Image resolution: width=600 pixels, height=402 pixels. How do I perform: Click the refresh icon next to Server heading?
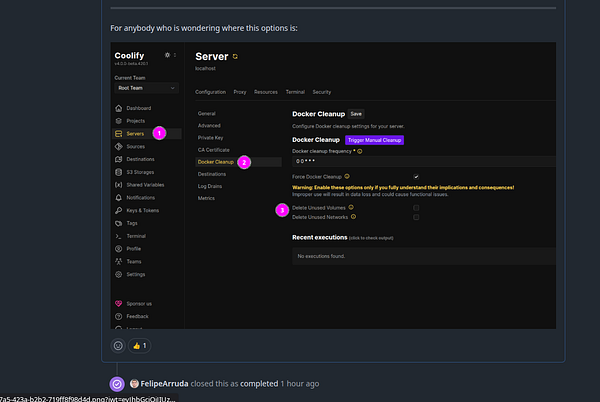[235, 57]
